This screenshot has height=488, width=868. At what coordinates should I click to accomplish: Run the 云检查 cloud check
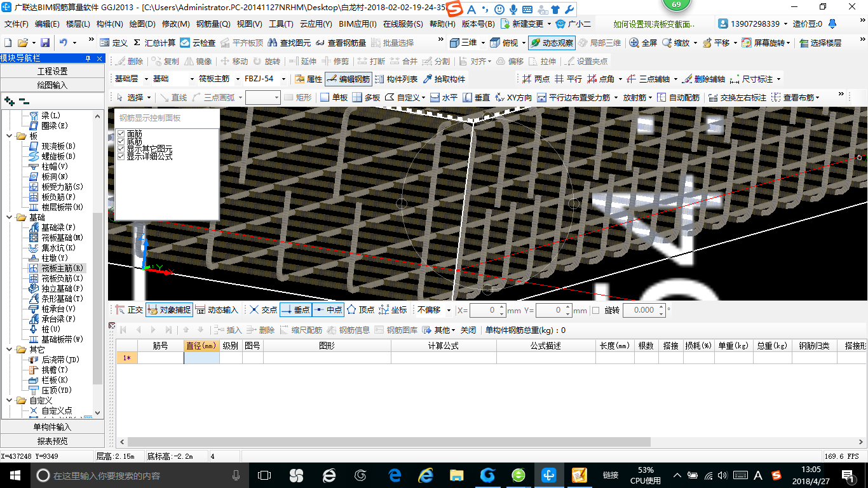click(198, 43)
